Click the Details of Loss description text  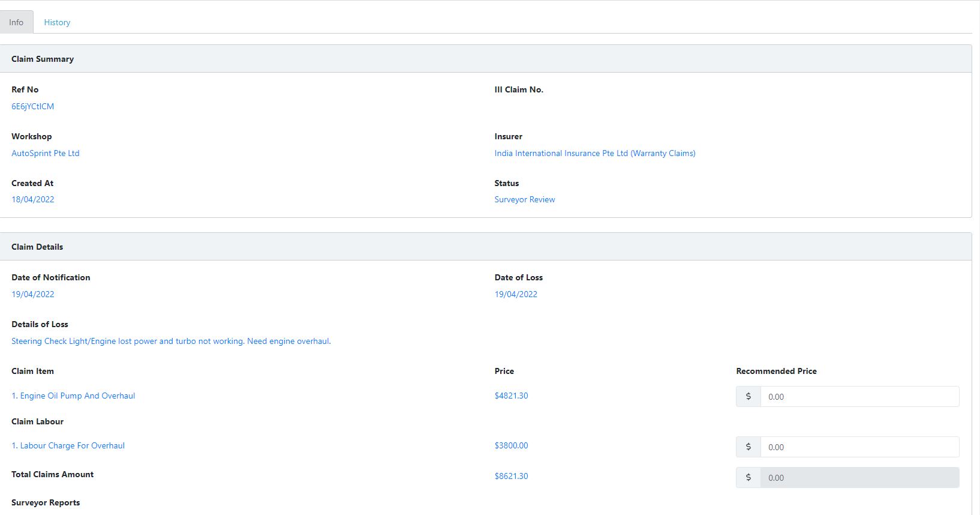[x=171, y=341]
